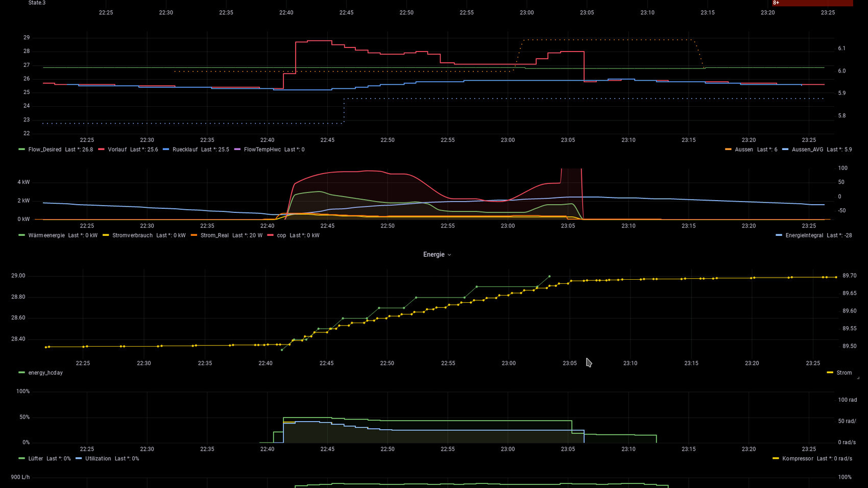Toggle the Ruecklauf legend series

pyautogui.click(x=185, y=150)
